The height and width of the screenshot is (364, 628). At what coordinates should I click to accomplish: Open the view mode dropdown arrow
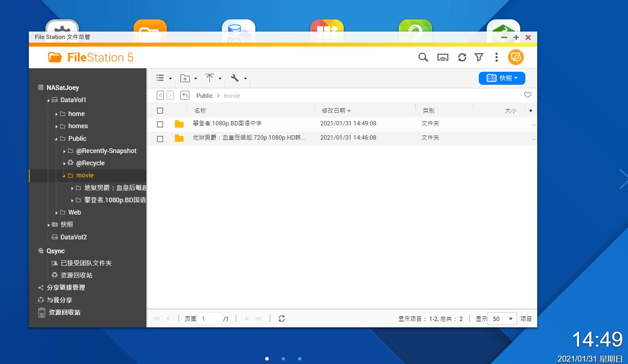170,78
